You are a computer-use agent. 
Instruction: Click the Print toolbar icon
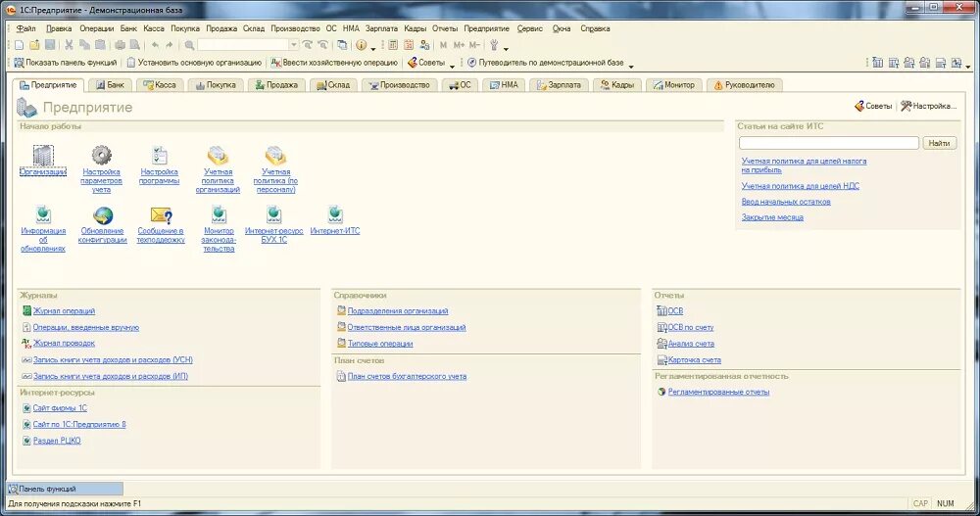click(x=120, y=45)
